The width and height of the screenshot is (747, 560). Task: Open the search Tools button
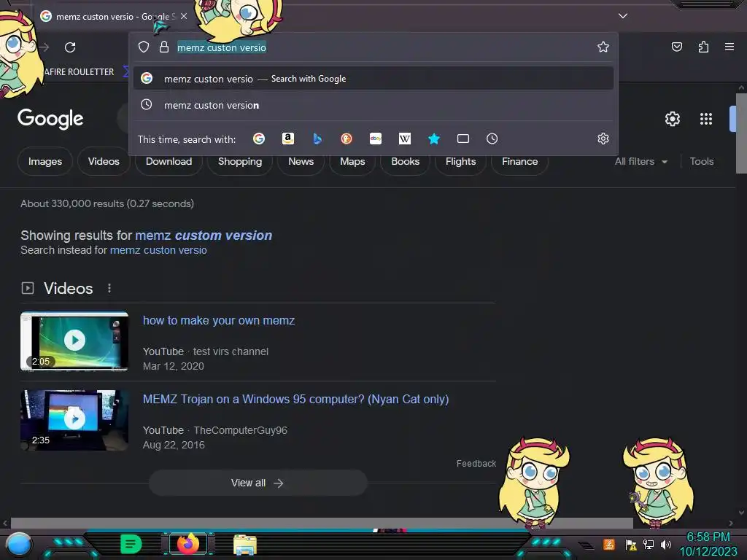(x=701, y=161)
